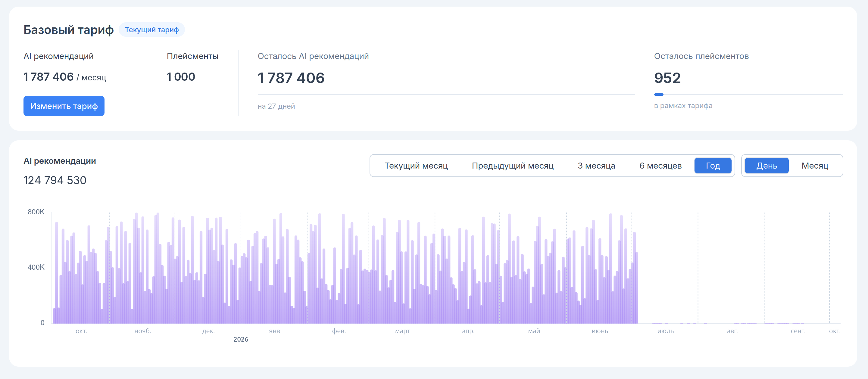
Task: Click the 400K axis label
Action: point(36,267)
